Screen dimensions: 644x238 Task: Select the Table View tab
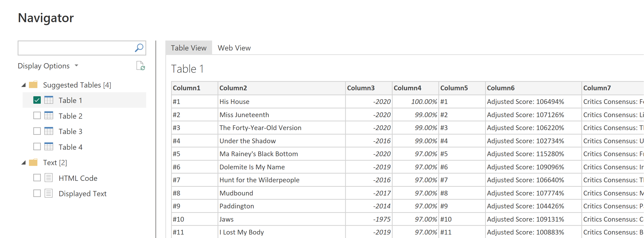point(189,48)
